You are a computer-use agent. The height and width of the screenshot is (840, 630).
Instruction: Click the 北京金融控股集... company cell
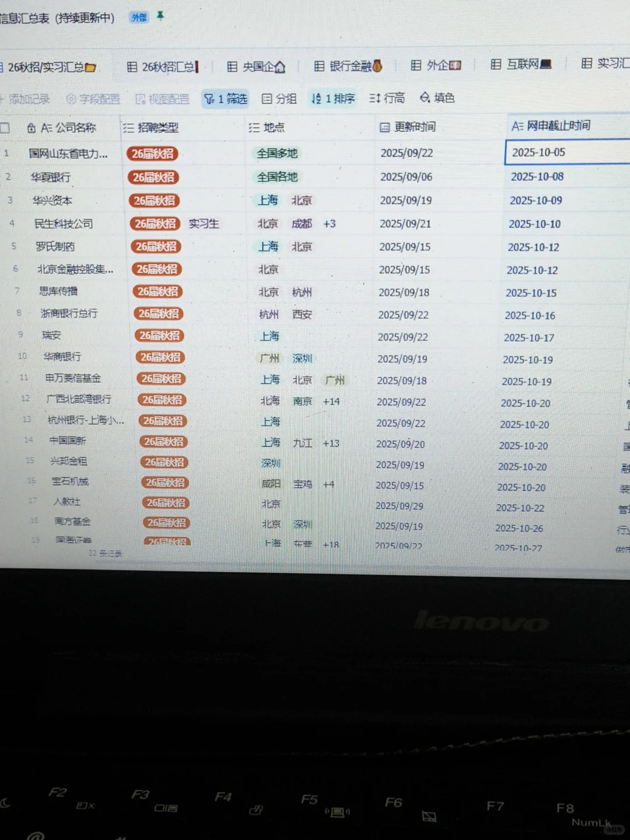75,269
